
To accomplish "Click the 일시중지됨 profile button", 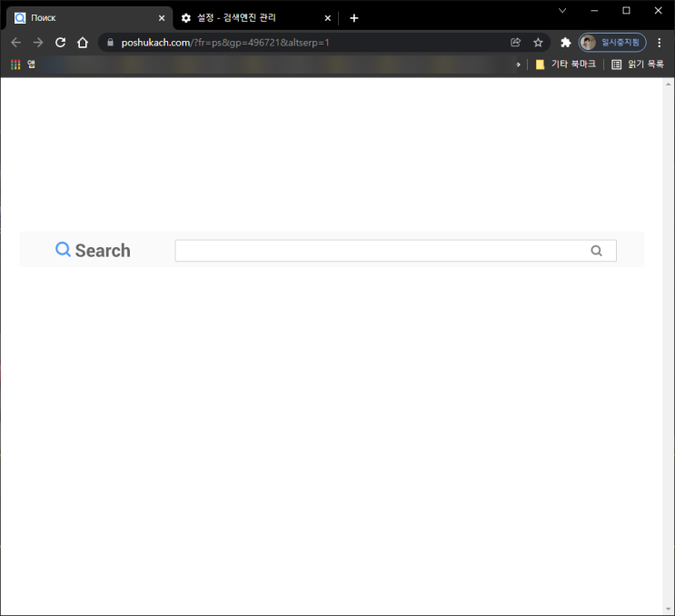I will click(x=611, y=42).
